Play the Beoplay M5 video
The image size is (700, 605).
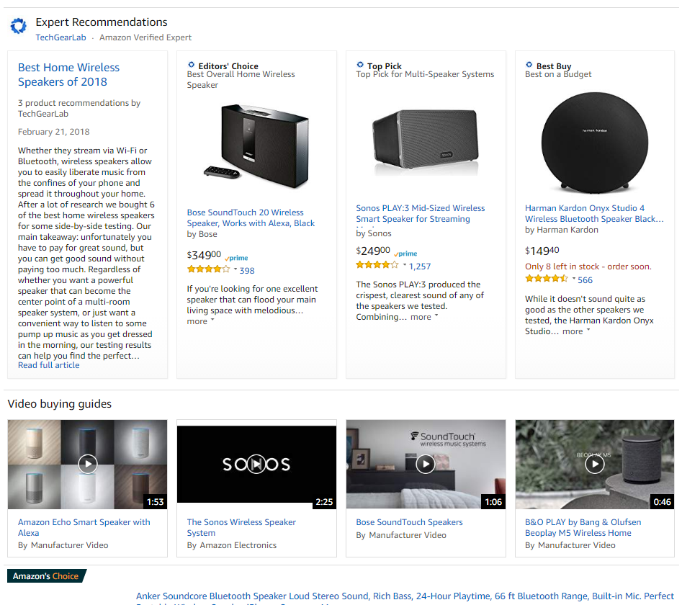[x=595, y=464]
